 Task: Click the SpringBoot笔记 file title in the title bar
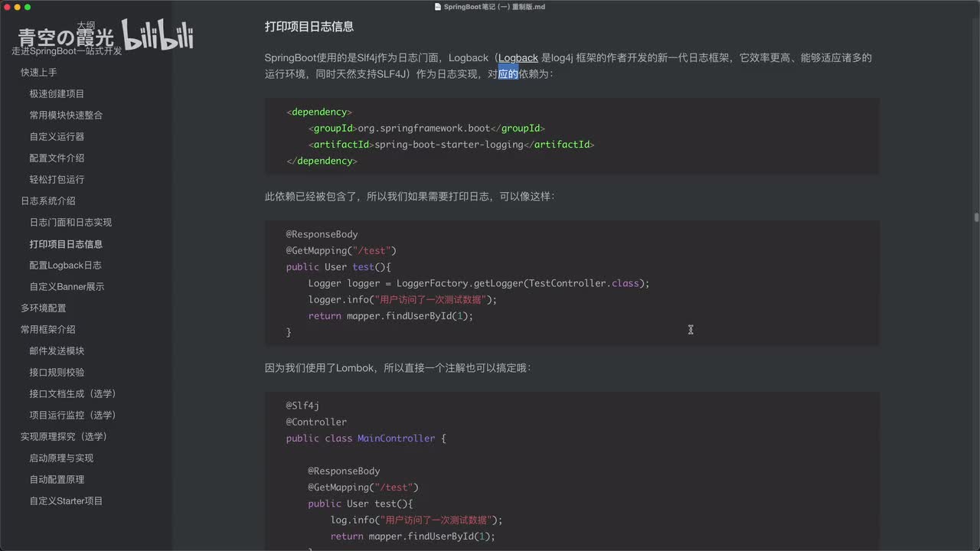point(495,7)
